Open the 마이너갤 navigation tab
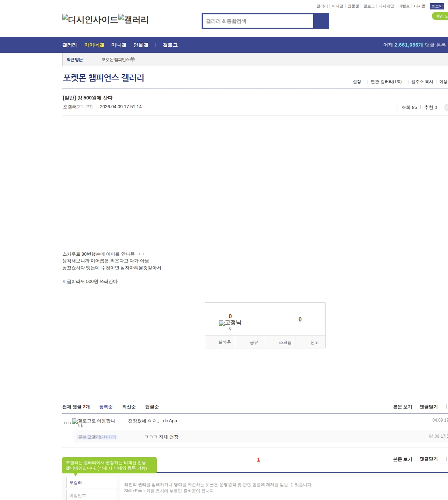 coord(94,45)
